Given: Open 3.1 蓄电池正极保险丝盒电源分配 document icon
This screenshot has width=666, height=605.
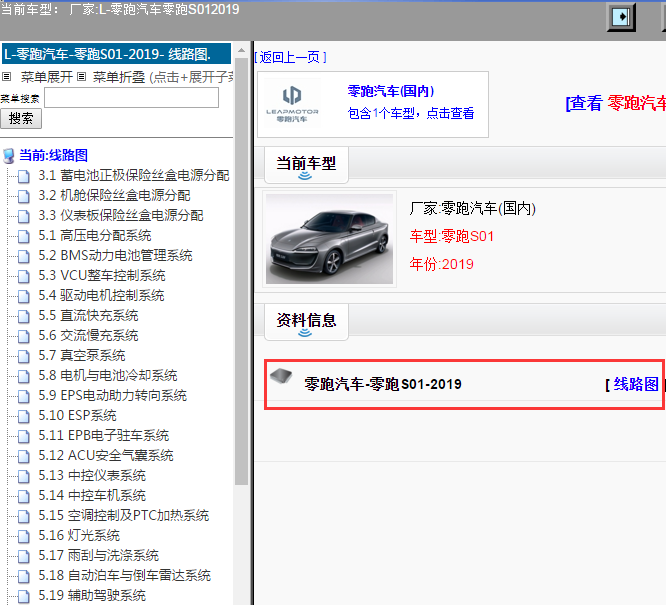Looking at the screenshot, I should 24,176.
